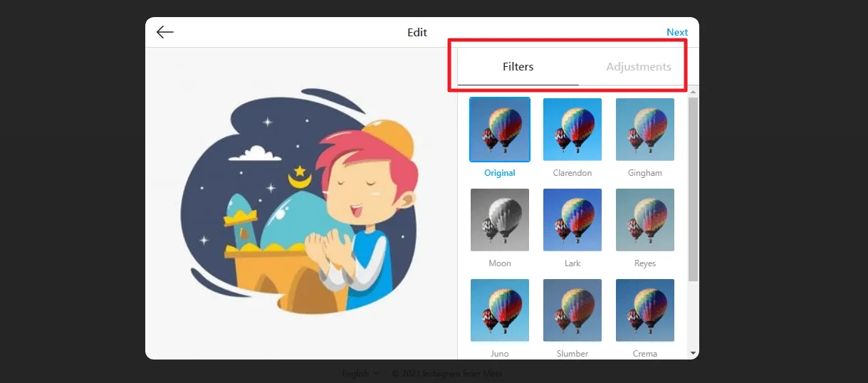Viewport: 868px width, 383px height.
Task: Click the filter list scrollbar thumb
Action: tap(693, 189)
